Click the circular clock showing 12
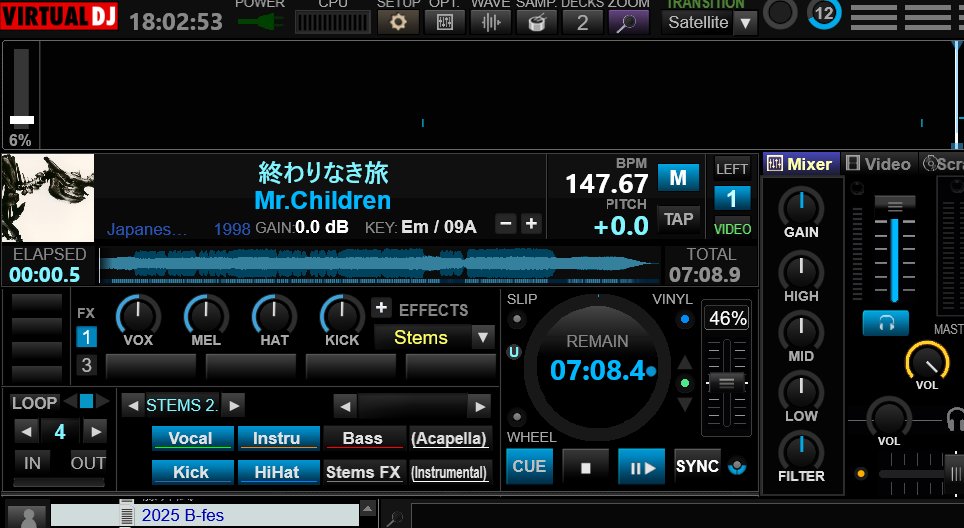 [824, 13]
